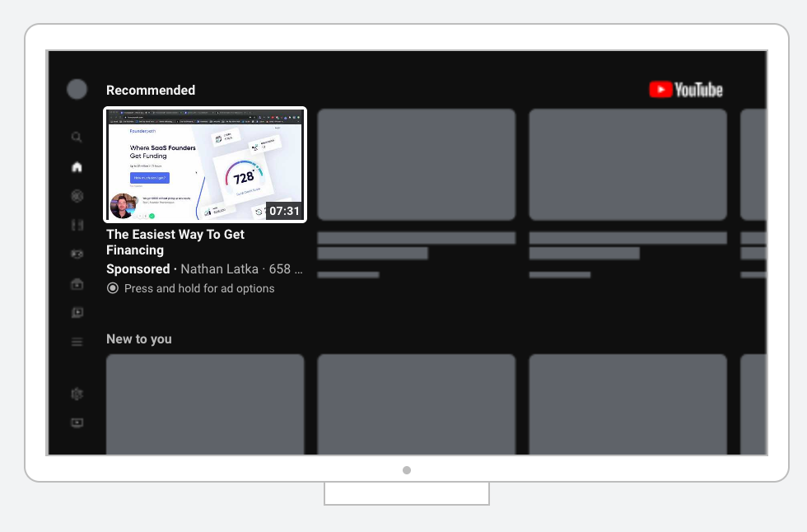Click the 'Nathan Latka' channel name

click(x=219, y=269)
